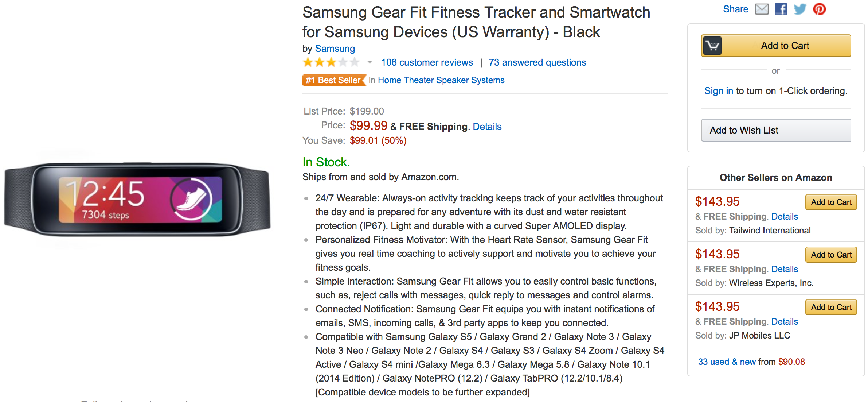Click Sign in for 1-Click ordering
Image resolution: width=868 pixels, height=402 pixels.
pyautogui.click(x=719, y=91)
